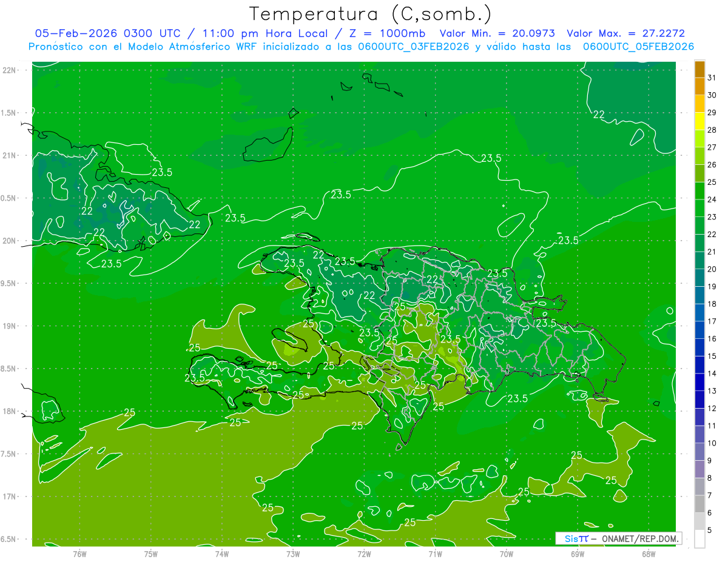Click the colorbar tick label "20"
The image size is (728, 562).
pos(712,269)
